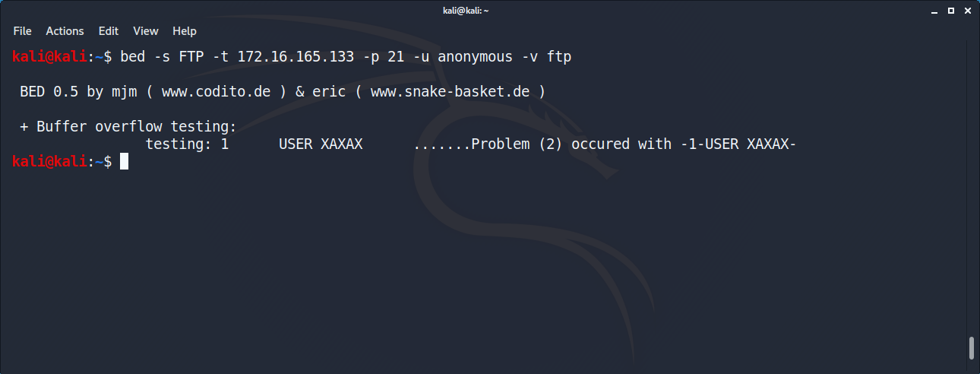This screenshot has height=374, width=980.
Task: Click the 'anonymous' argument in the command
Action: click(476, 57)
